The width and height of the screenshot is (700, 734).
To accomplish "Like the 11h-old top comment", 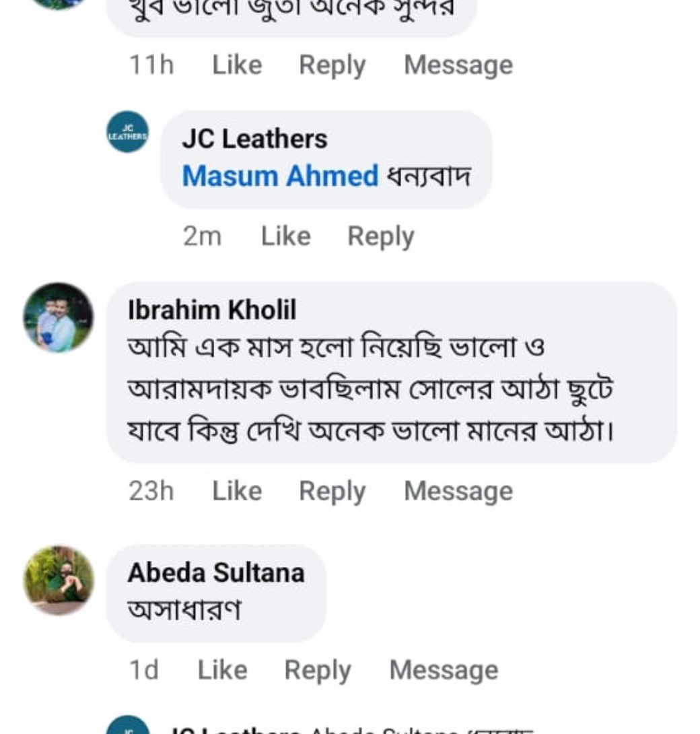I will [x=237, y=65].
